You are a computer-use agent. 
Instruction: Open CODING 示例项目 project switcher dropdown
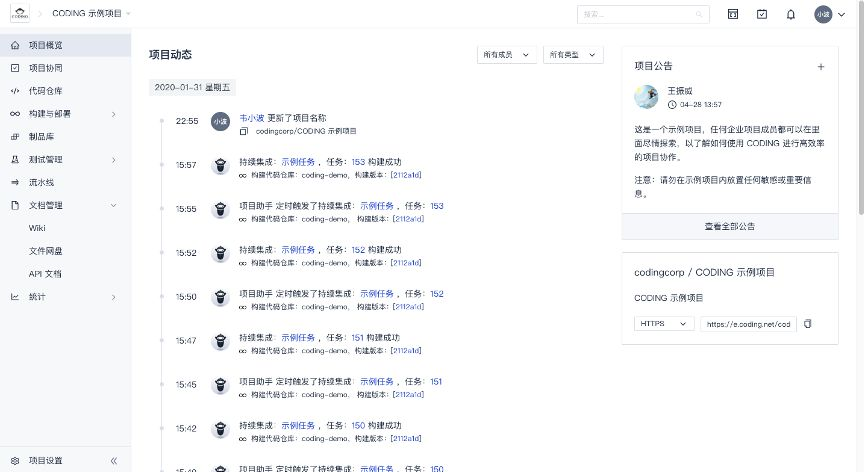128,14
